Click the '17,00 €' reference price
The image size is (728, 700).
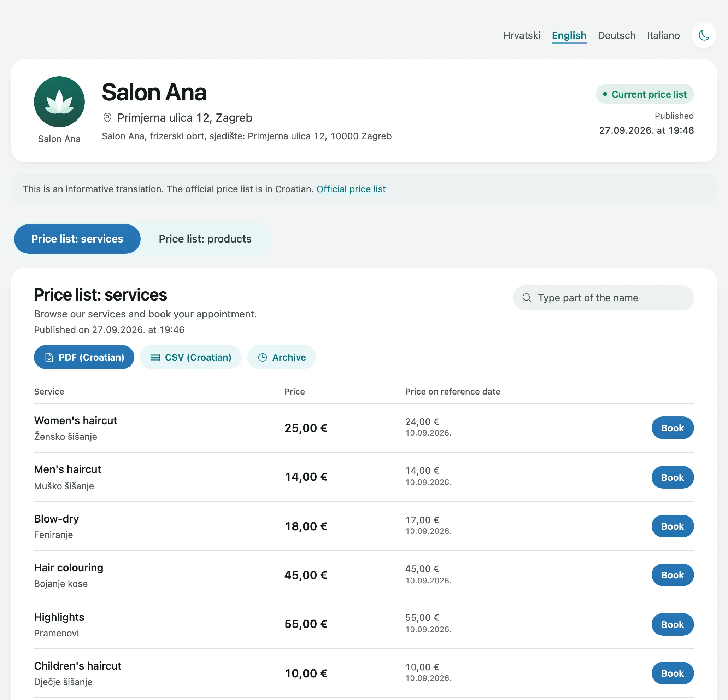pos(422,520)
